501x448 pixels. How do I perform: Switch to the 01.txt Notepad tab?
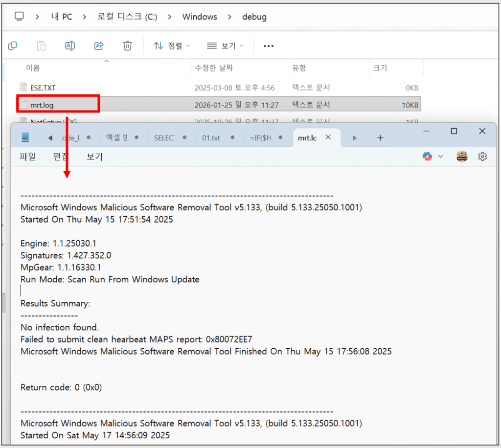pos(211,137)
